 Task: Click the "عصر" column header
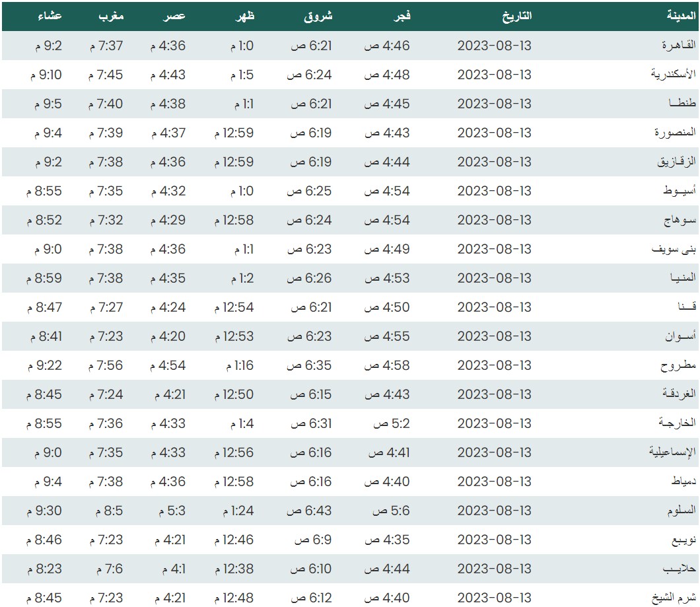point(174,17)
